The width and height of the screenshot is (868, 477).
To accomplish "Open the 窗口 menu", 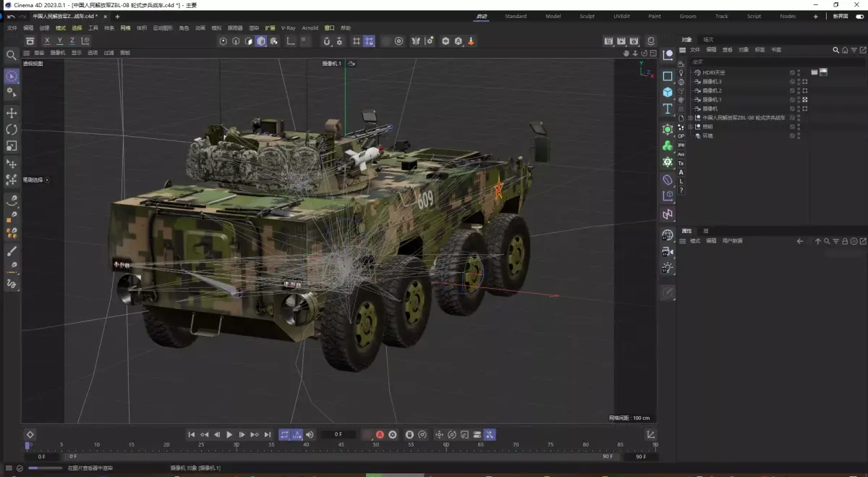I will [330, 28].
